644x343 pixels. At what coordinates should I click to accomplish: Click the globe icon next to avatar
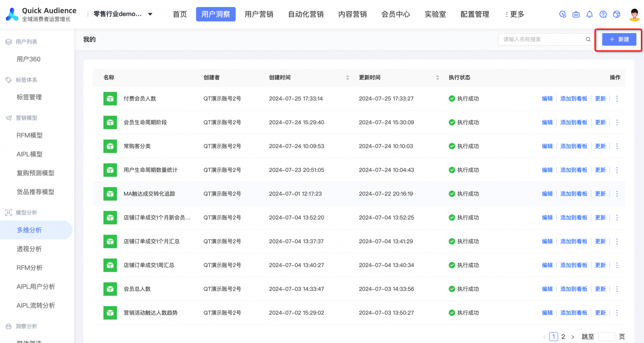pyautogui.click(x=617, y=14)
